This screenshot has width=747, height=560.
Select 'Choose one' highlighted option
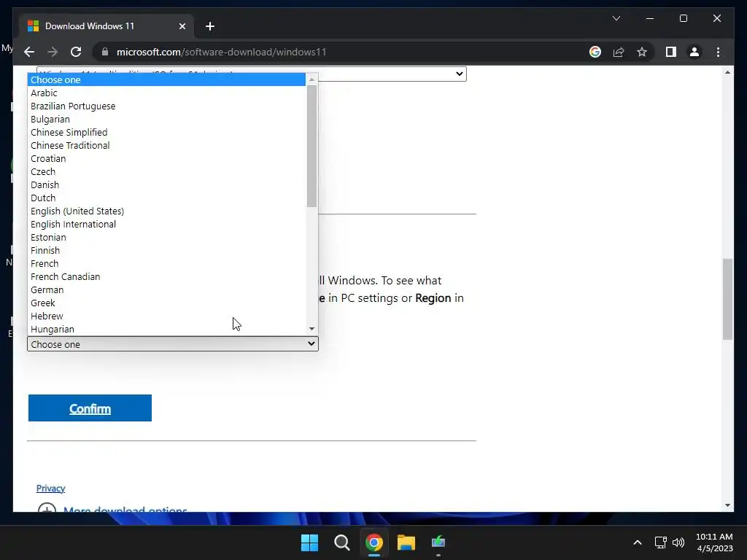tap(166, 79)
